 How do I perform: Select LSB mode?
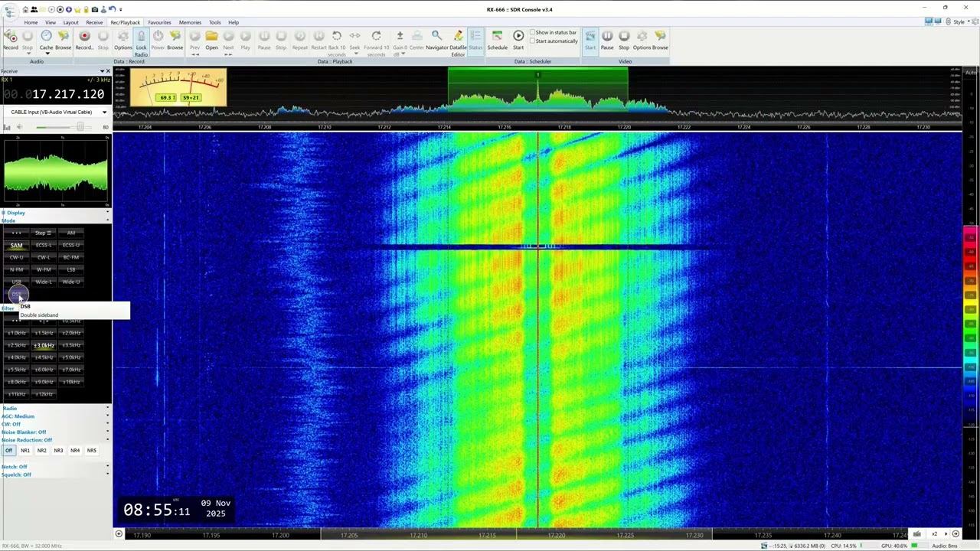tap(71, 269)
